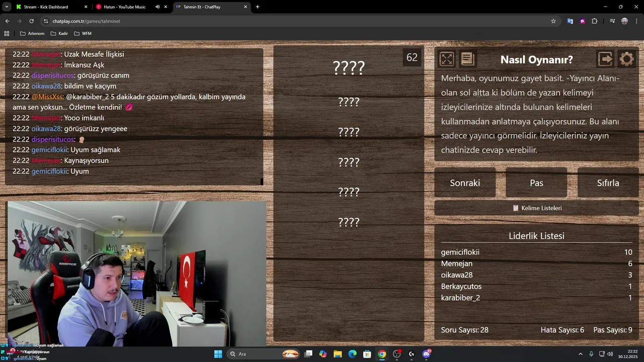View site information icon in address bar
This screenshot has height=362, width=644.
point(46,21)
